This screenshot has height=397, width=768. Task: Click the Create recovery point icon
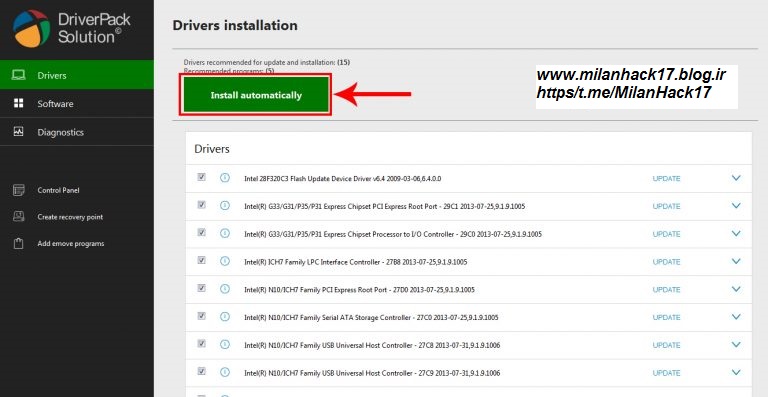click(x=19, y=216)
